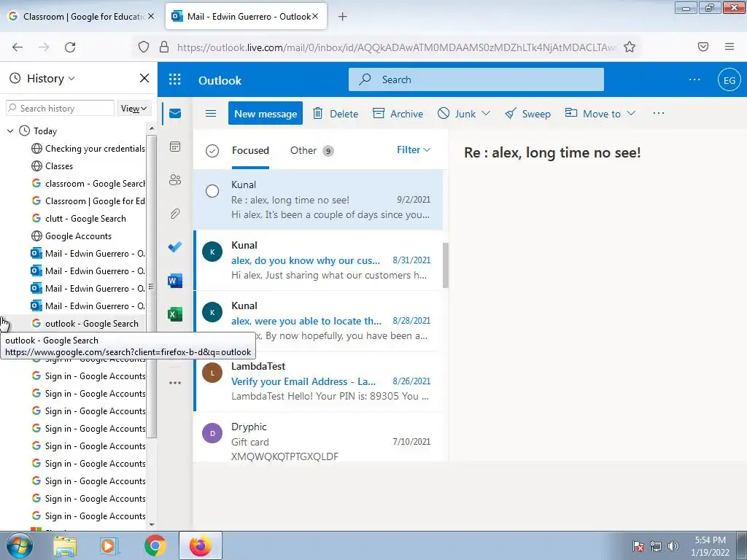The width and height of the screenshot is (747, 560).
Task: Open Kunal's 8/28/2021 locate email
Action: point(318,321)
